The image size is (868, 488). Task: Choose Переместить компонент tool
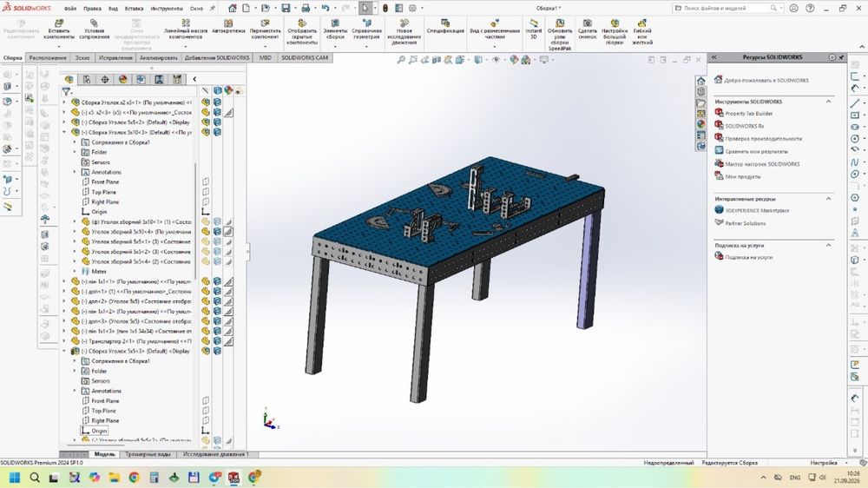[x=265, y=30]
